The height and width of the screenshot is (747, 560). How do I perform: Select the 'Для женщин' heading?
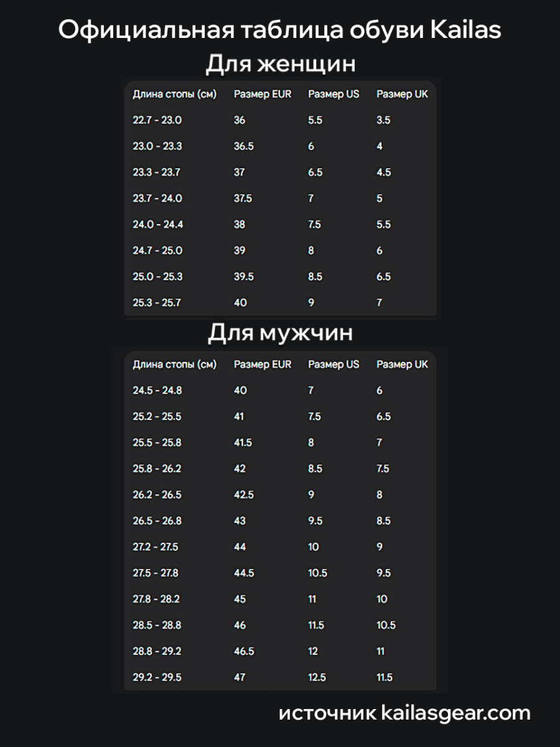[280, 64]
